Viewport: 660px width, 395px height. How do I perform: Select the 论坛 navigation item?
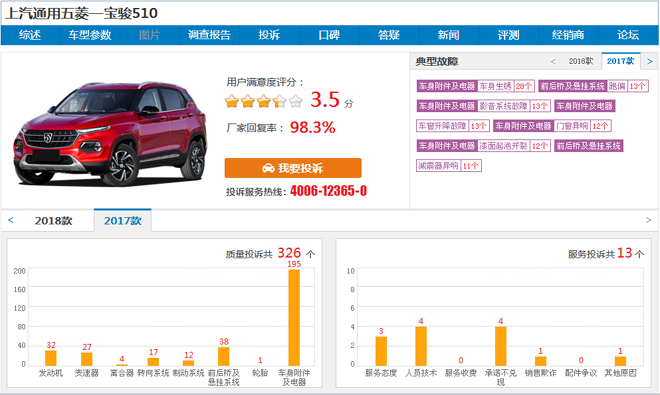pos(628,35)
